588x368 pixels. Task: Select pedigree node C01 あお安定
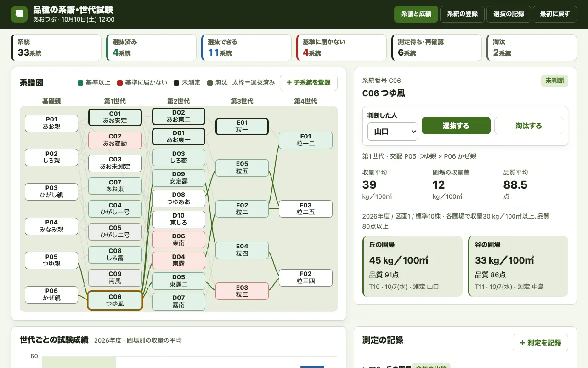tap(115, 117)
